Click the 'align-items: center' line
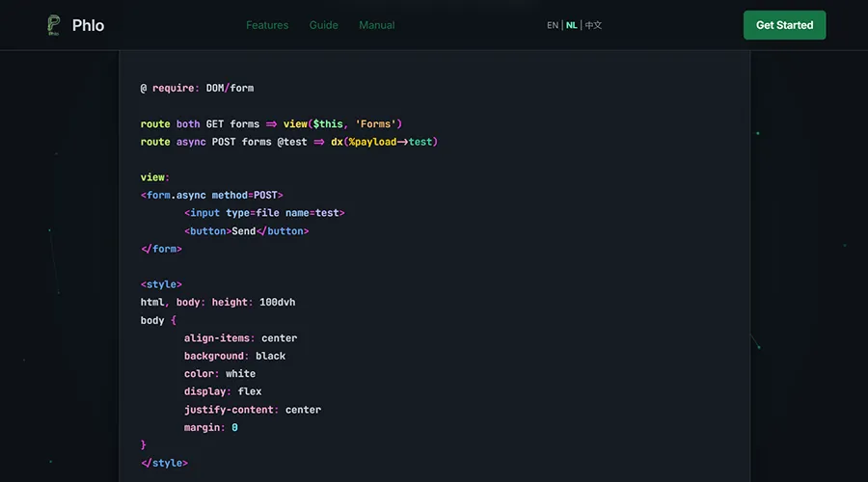 pyautogui.click(x=241, y=338)
